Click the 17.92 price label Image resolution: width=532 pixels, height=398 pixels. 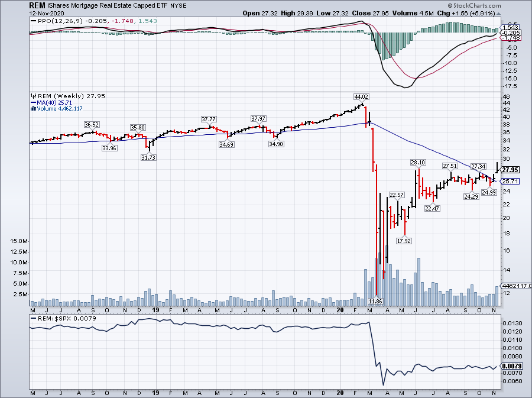404,241
